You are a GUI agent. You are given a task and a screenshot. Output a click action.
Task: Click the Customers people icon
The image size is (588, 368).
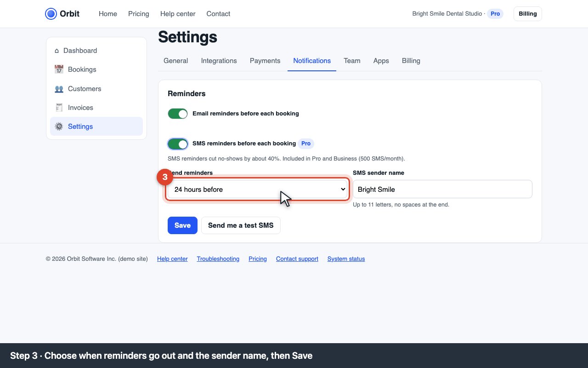pyautogui.click(x=59, y=89)
